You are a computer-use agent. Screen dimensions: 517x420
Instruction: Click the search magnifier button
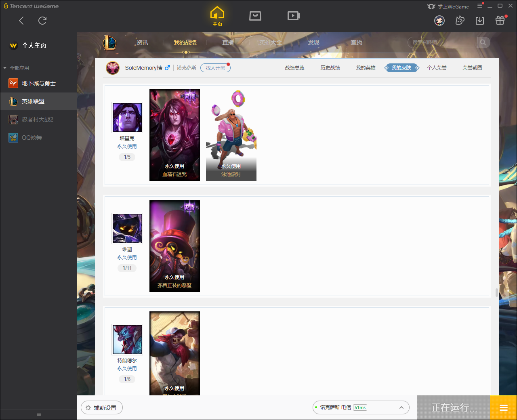click(x=483, y=42)
